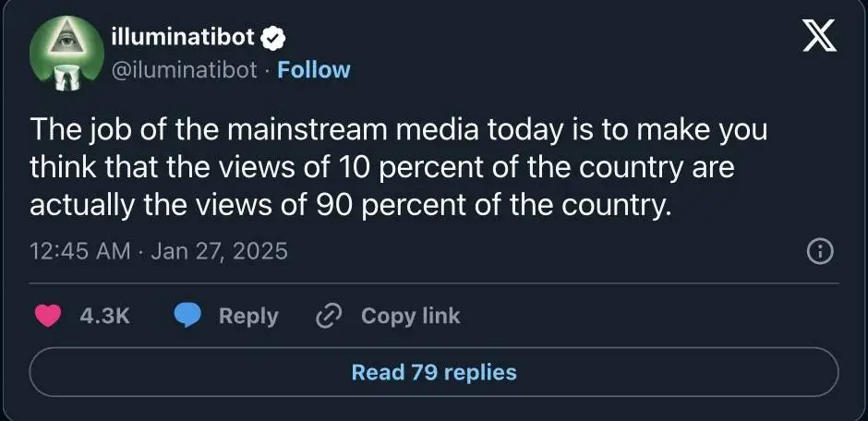The width and height of the screenshot is (868, 421).
Task: Click the verified badge beside illuminatibot
Action: point(274,38)
